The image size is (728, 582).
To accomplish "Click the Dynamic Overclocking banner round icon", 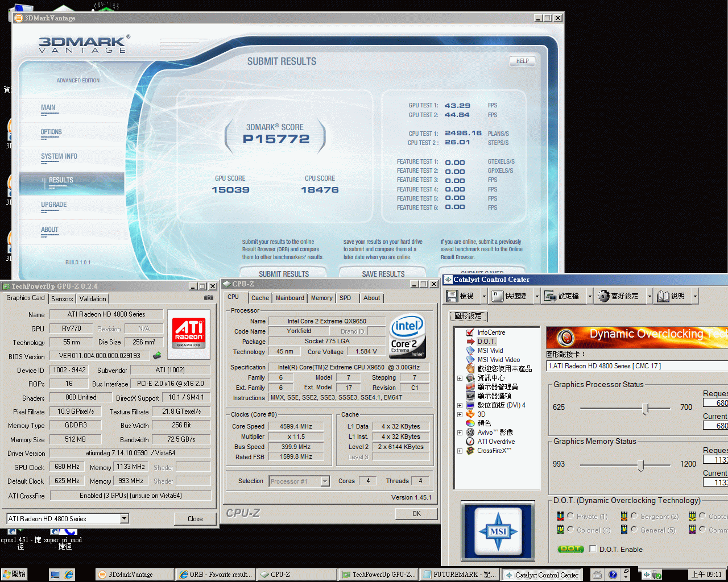I will 565,338.
